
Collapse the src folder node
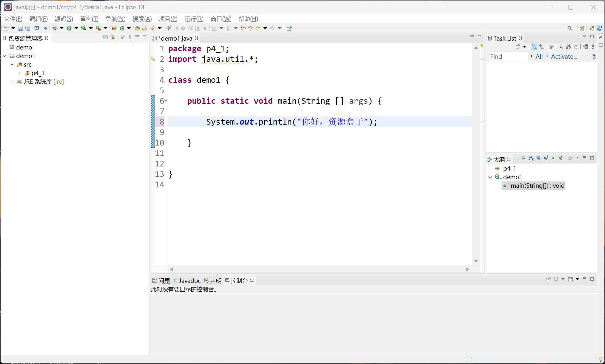coord(12,64)
